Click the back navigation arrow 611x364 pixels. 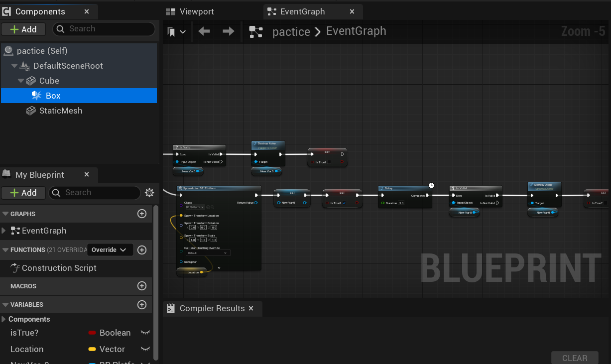[204, 32]
